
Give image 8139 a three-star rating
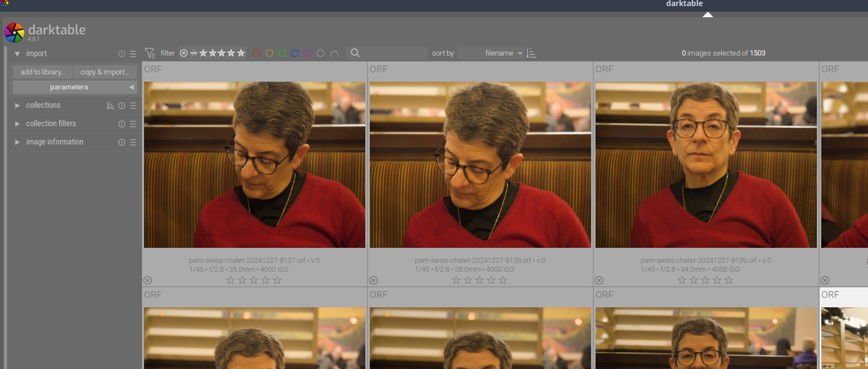coord(705,280)
